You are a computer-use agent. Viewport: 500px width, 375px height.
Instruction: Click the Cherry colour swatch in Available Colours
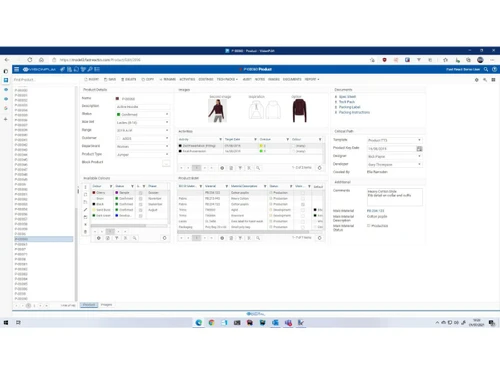pos(94,193)
